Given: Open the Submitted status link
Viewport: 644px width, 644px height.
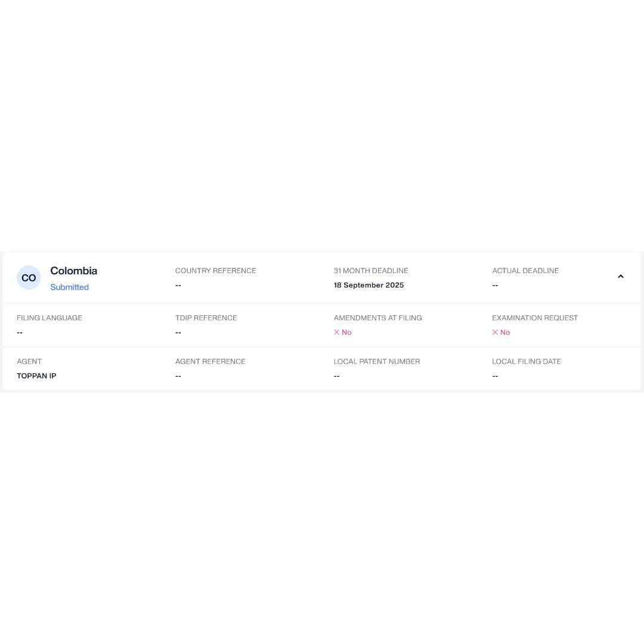Looking at the screenshot, I should coord(69,287).
